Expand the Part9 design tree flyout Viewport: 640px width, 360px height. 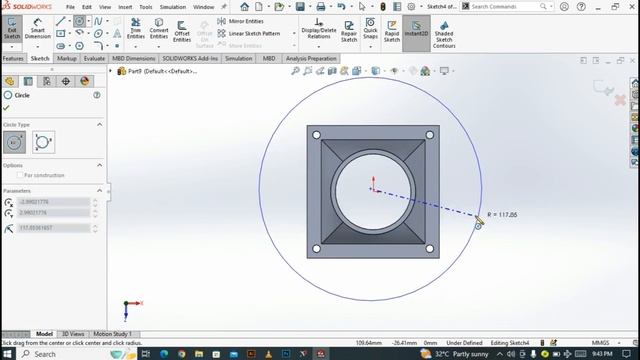click(110, 71)
